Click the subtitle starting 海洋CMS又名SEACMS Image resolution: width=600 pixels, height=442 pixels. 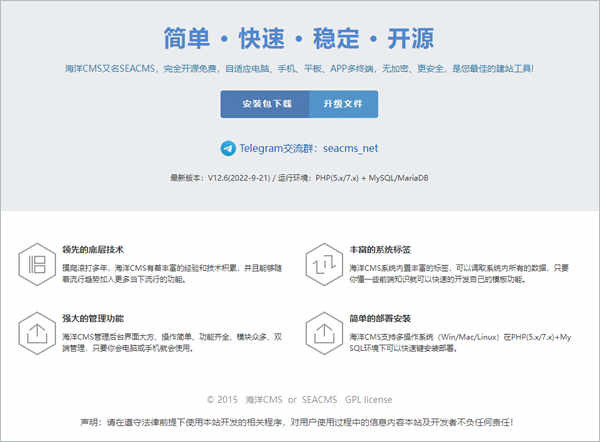[x=299, y=69]
